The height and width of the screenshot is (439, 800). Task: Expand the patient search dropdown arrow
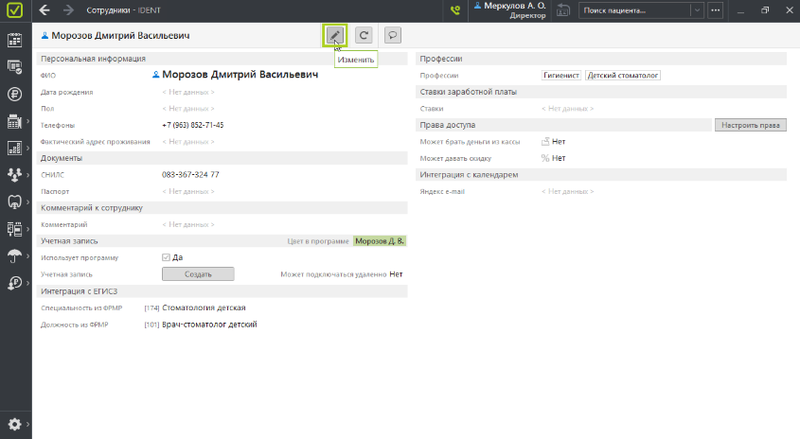698,11
